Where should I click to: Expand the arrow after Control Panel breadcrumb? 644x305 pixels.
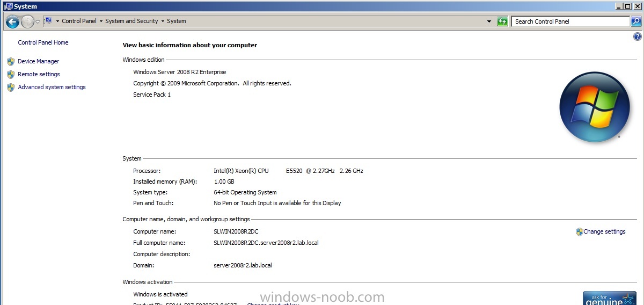point(101,21)
